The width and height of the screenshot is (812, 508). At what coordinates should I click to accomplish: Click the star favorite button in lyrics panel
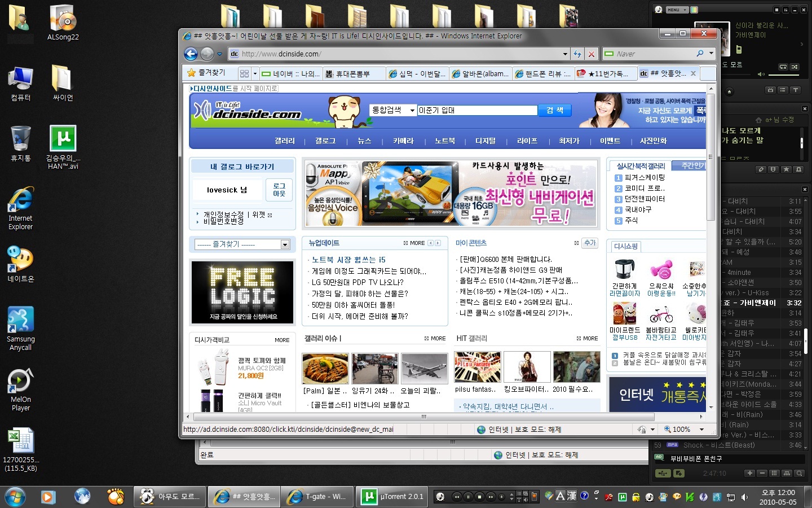[x=786, y=169]
